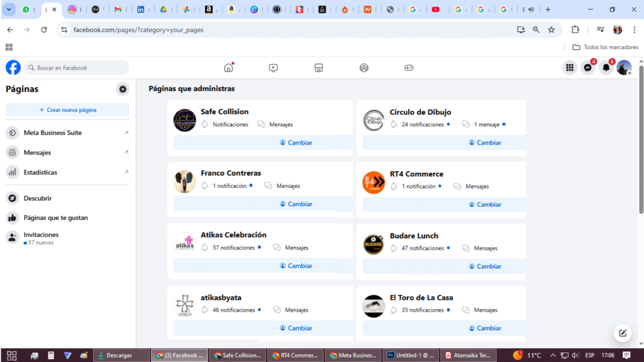Open Invitaciones with 57 nuevos
The height and width of the screenshot is (362, 644).
[x=68, y=238]
